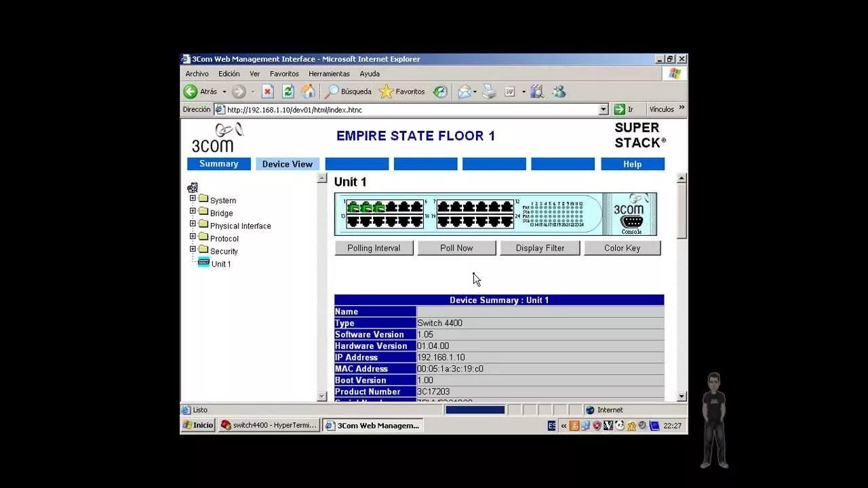
Task: Click the Messenger people icon
Action: coord(559,91)
